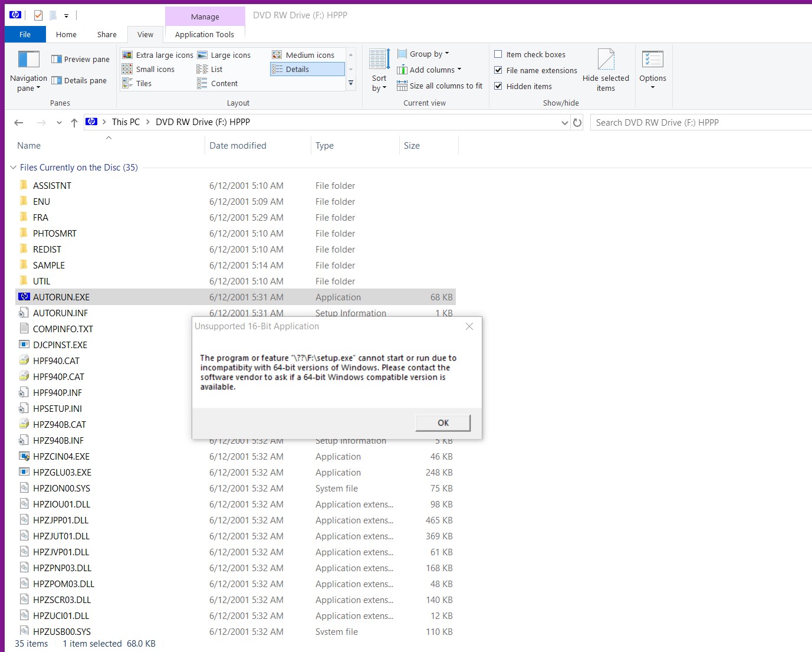
Task: Go up one folder with up arrow
Action: pos(74,123)
